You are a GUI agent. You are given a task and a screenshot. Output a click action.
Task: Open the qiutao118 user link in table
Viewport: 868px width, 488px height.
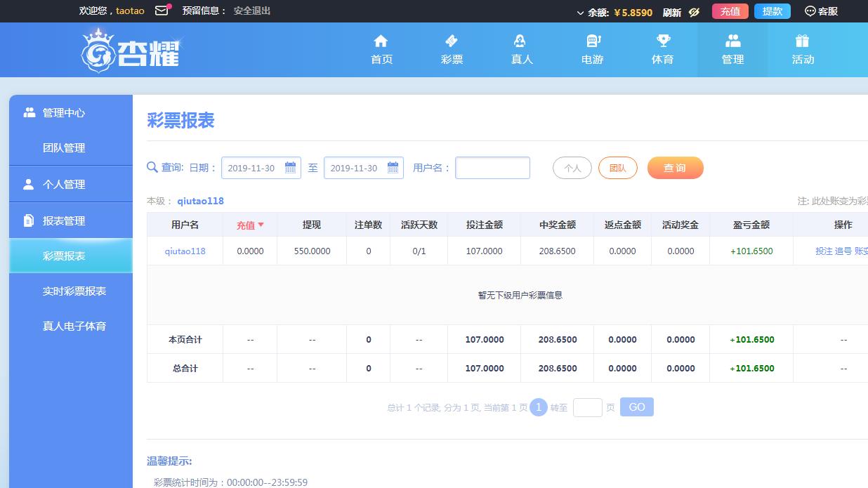pos(185,251)
